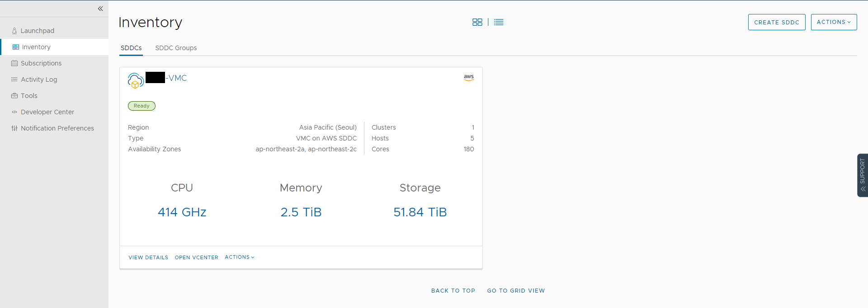Click the Tools toolbox icon
This screenshot has height=308, width=868.
(x=14, y=96)
